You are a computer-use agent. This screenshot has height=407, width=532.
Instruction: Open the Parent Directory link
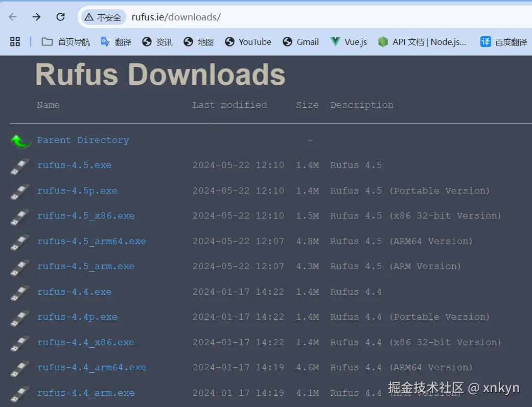83,140
